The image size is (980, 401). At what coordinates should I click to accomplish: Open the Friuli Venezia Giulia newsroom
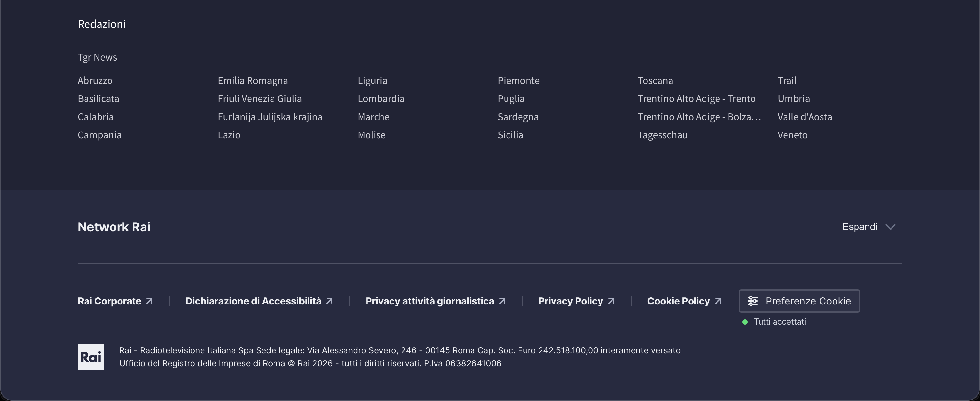(260, 99)
